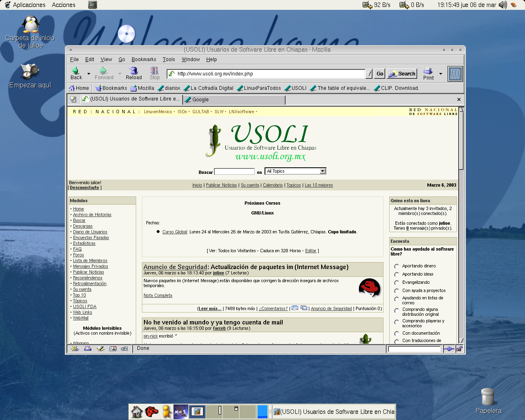Image resolution: width=525 pixels, height=420 pixels.
Task: Select 'Comprando playeras y accesorios' option
Action: pos(397,322)
